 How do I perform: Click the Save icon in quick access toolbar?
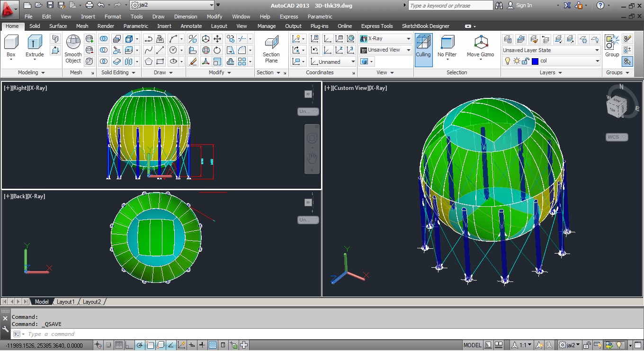(x=50, y=5)
